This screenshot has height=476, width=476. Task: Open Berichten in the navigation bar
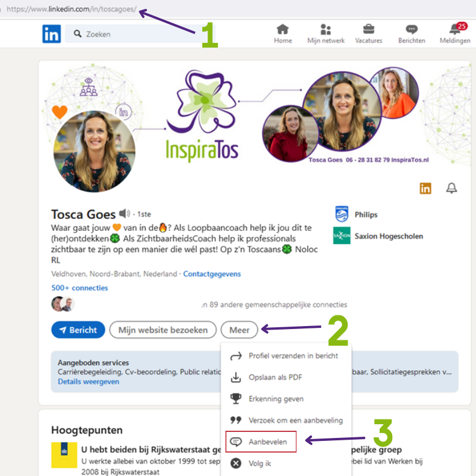tap(411, 34)
